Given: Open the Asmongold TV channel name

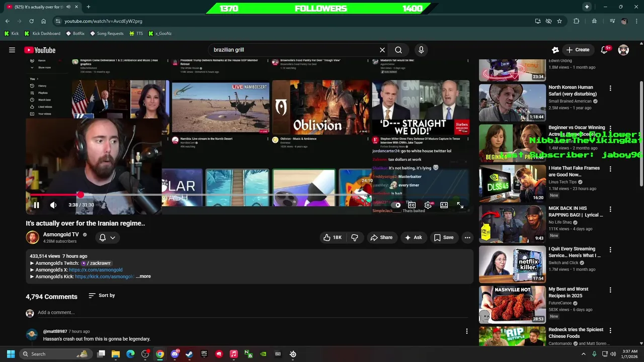Looking at the screenshot, I should [61, 234].
